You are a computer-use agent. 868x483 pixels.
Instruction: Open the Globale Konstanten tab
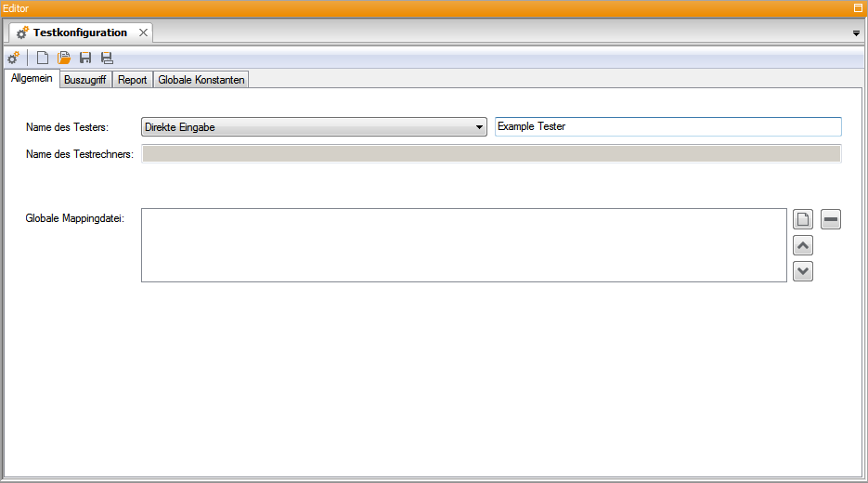201,80
